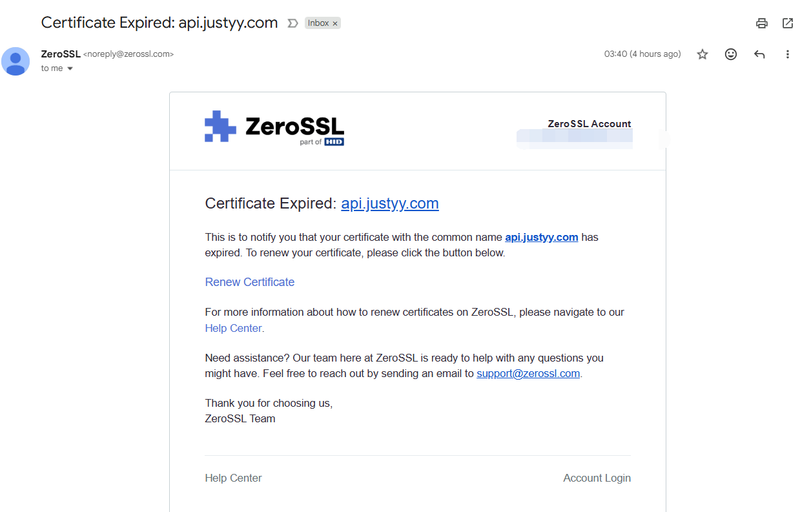The height and width of the screenshot is (512, 800).
Task: Open the Help Center link in the body paragraph
Action: (233, 328)
